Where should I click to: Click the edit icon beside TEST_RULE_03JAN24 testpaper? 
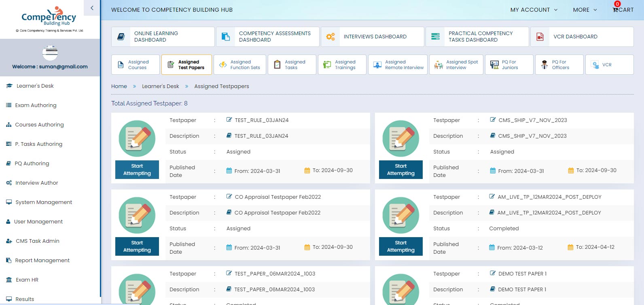229,120
